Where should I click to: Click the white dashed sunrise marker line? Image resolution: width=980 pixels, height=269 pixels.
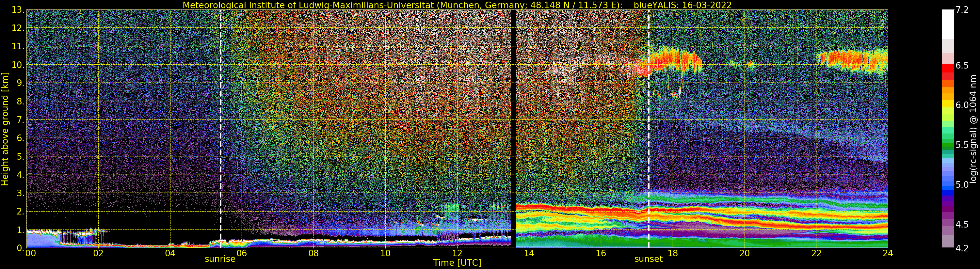[x=221, y=129]
